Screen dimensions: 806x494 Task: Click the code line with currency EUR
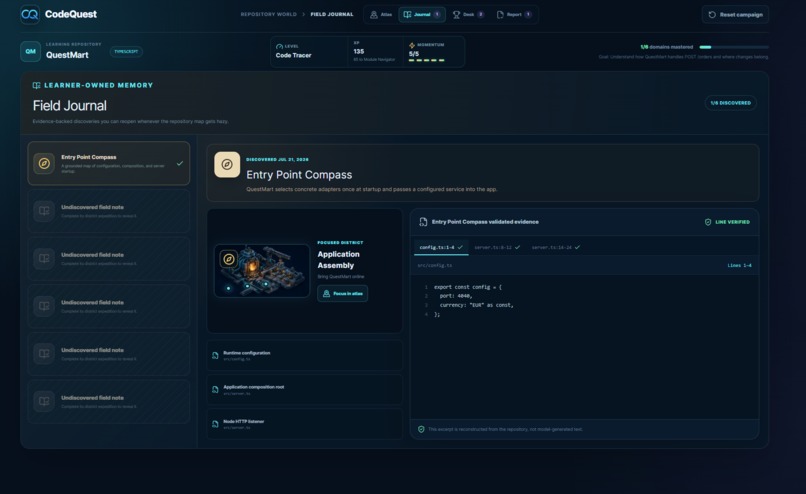tap(477, 305)
